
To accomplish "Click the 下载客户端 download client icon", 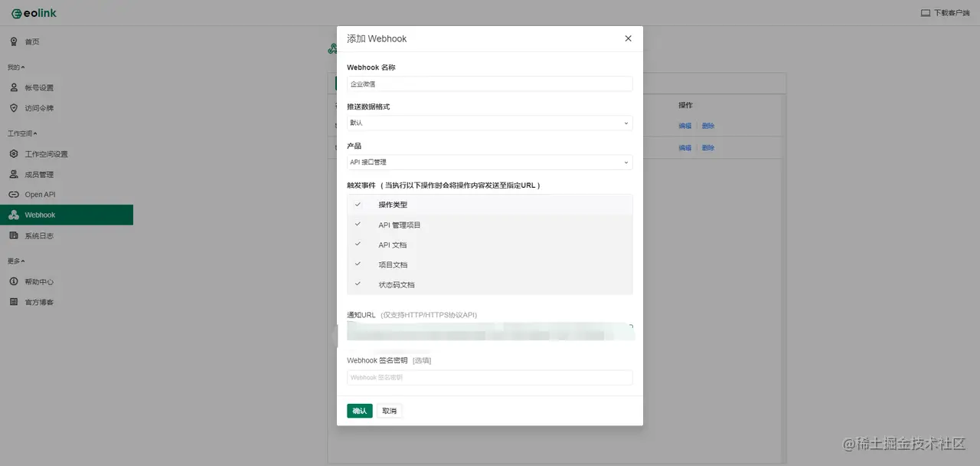I will 924,12.
